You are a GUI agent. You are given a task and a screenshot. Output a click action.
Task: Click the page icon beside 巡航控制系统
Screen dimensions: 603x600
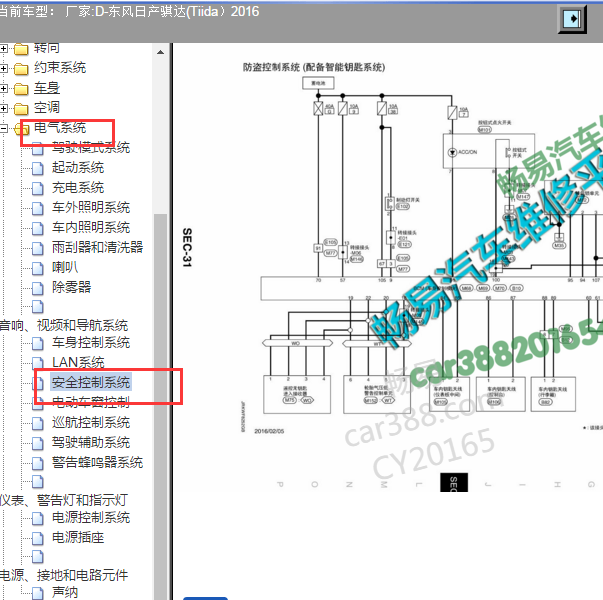[x=38, y=423]
